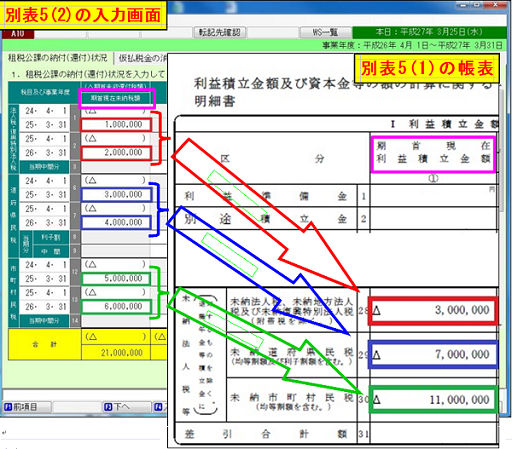Screen dimensions: 512x449
Task: Select the field containing 6,000,000
Action: (x=116, y=307)
